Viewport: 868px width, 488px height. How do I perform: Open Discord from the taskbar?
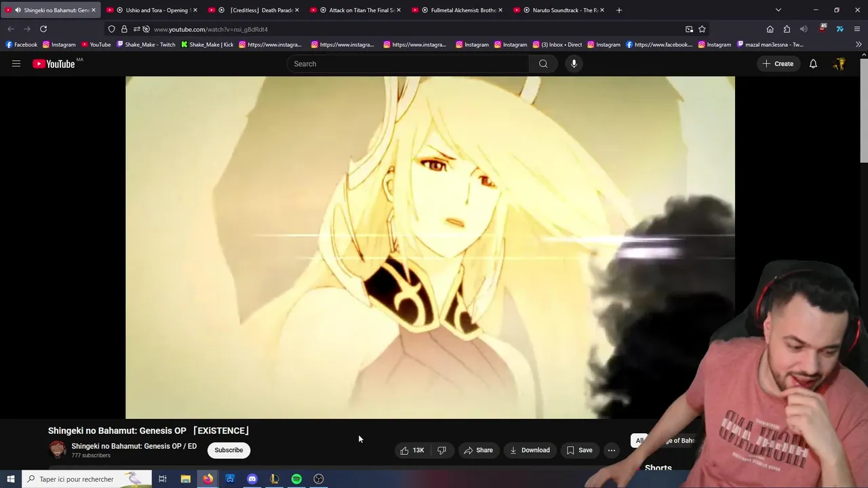coord(252,479)
